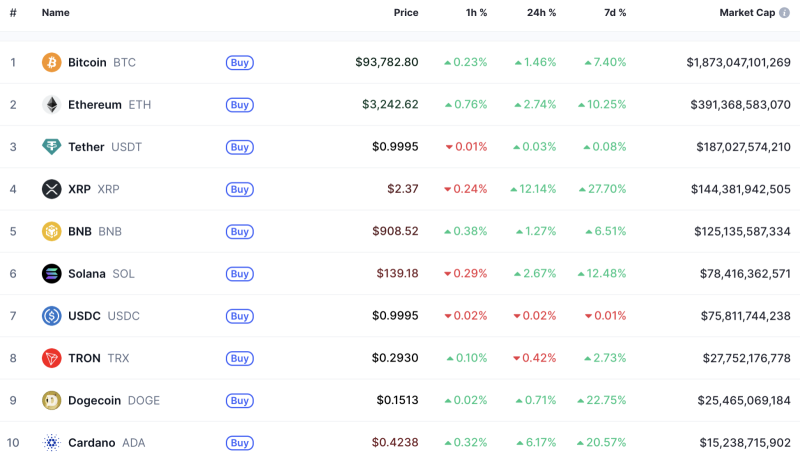Click Solana market cap $78,416,362,571
Viewport: 800px width, 457px height.
click(x=745, y=274)
